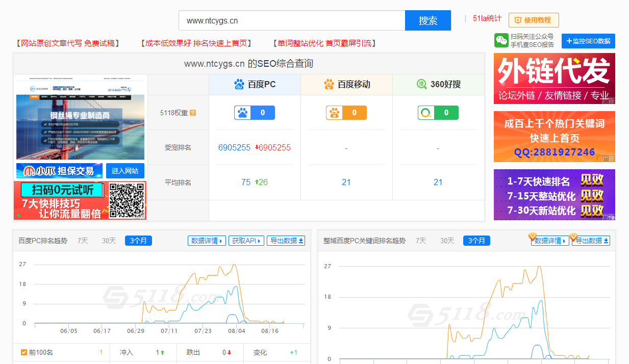The width and height of the screenshot is (629, 364).
Task: Click ranking value 6905255 in blue
Action: [234, 147]
